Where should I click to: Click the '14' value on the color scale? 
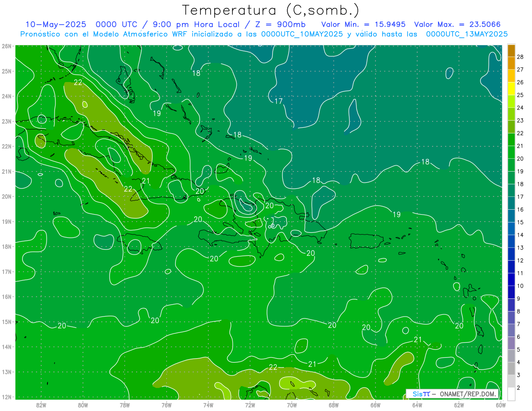(x=520, y=235)
